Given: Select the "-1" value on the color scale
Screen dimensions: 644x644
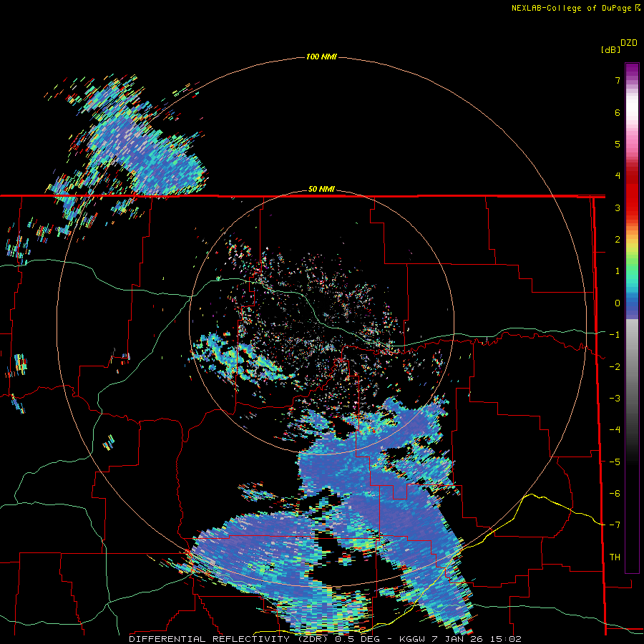Looking at the screenshot, I should click(x=615, y=335).
